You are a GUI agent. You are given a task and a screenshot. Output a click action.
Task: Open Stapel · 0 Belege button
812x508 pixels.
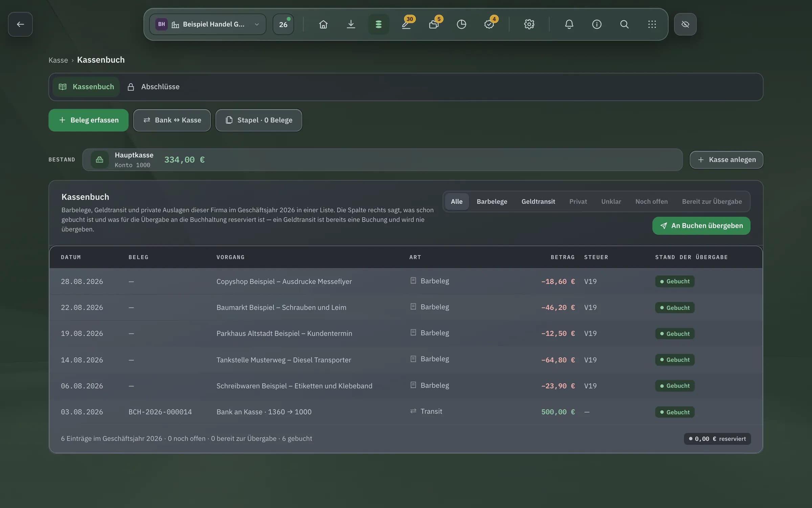click(x=259, y=120)
